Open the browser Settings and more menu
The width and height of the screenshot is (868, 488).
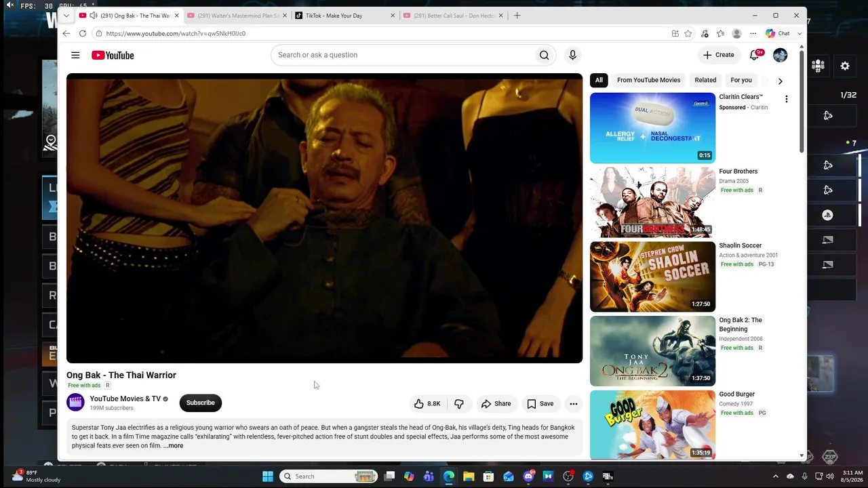753,33
